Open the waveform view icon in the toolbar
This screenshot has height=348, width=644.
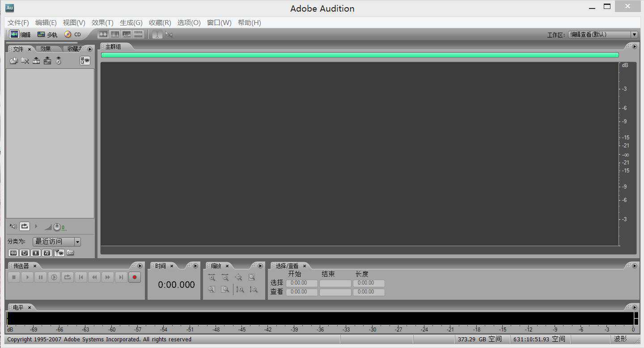(x=103, y=34)
